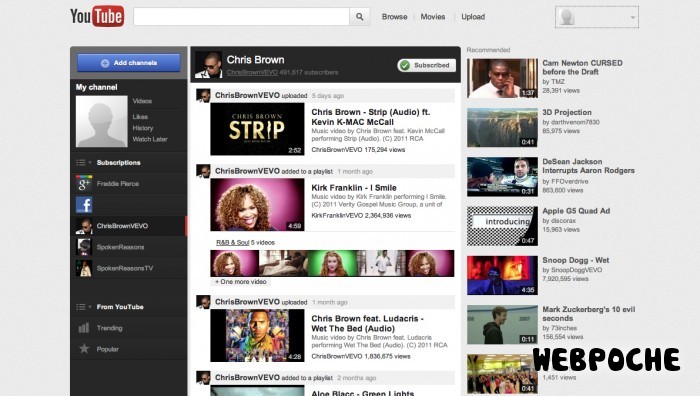
Task: Open Watch Later list
Action: coord(150,139)
